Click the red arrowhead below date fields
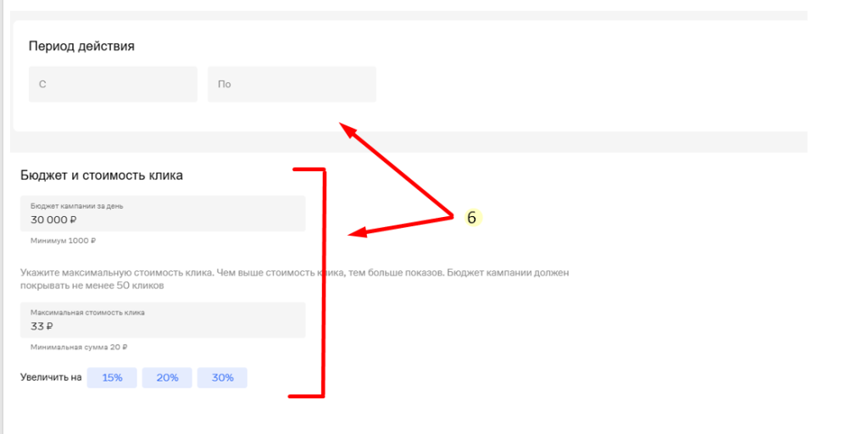This screenshot has width=868, height=434. pyautogui.click(x=346, y=128)
